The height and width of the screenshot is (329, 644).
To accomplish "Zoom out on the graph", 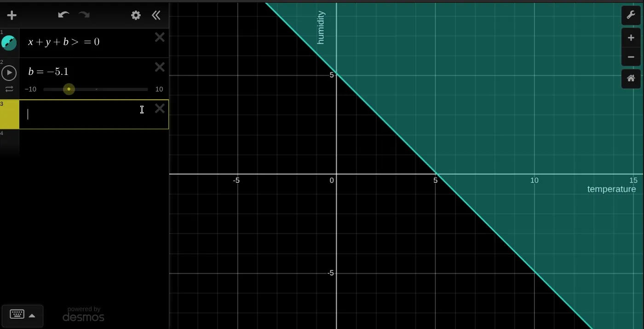I will coord(631,57).
